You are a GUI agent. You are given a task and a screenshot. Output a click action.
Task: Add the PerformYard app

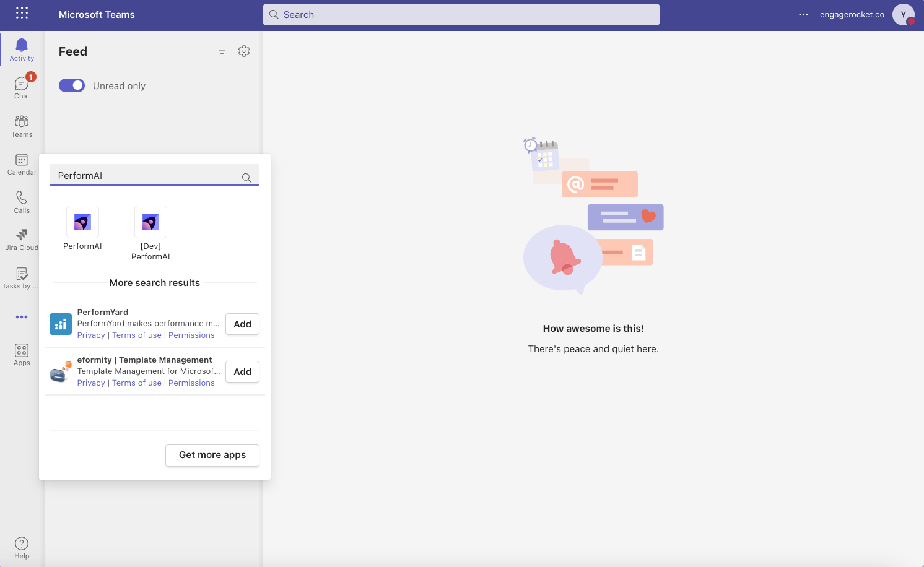tap(242, 324)
